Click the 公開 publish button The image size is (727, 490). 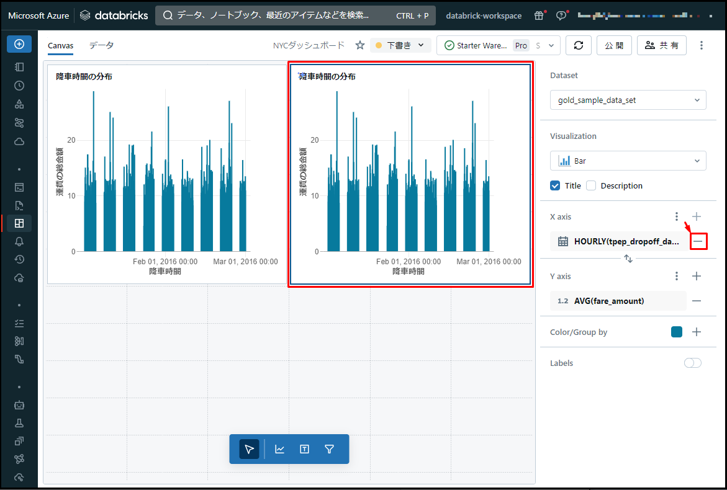coord(614,45)
